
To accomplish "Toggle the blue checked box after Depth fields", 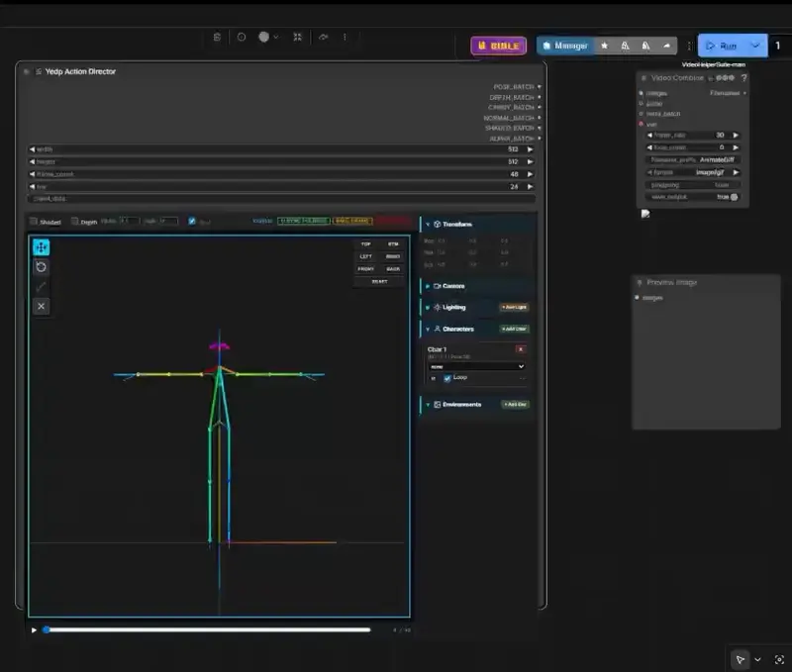I will pyautogui.click(x=192, y=221).
